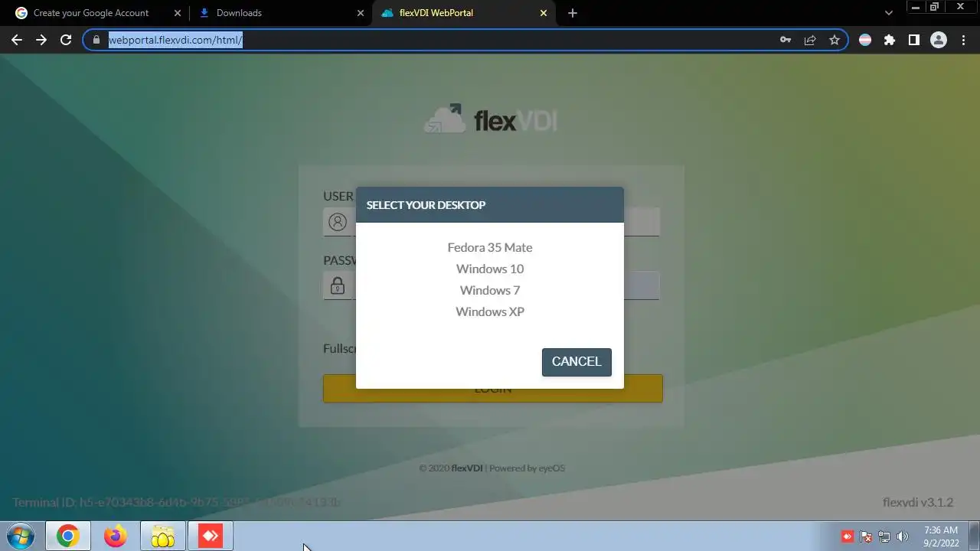Pick the Windows 7 desktop option

click(x=490, y=290)
